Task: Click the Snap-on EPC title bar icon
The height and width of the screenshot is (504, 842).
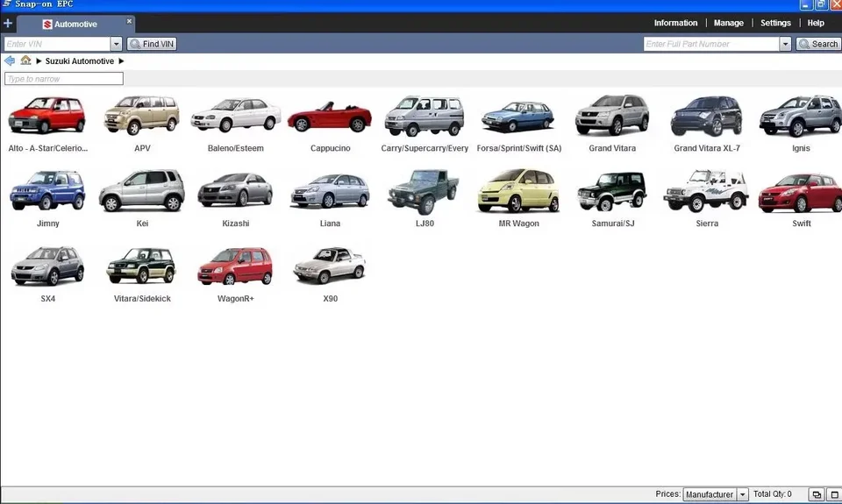Action: pyautogui.click(x=6, y=4)
